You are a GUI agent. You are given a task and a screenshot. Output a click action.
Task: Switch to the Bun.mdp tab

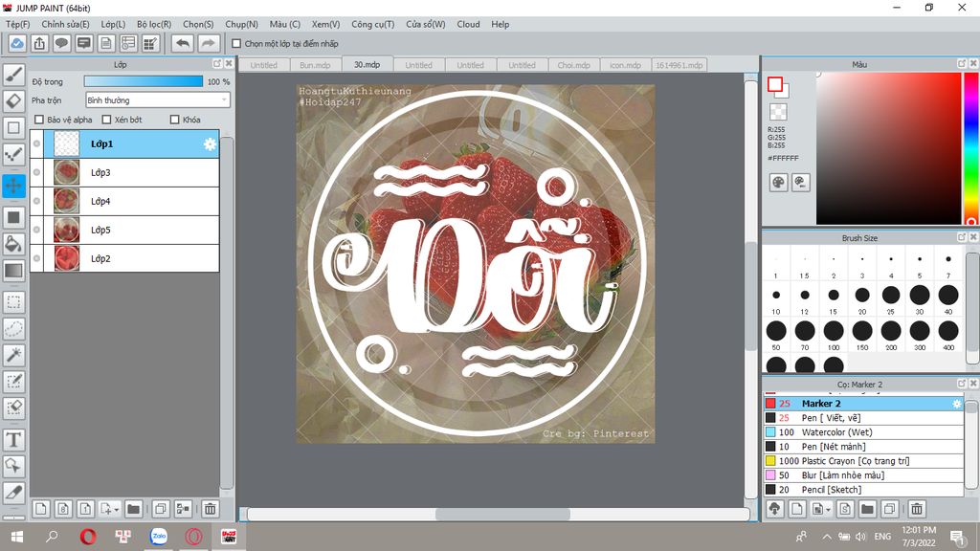[315, 65]
